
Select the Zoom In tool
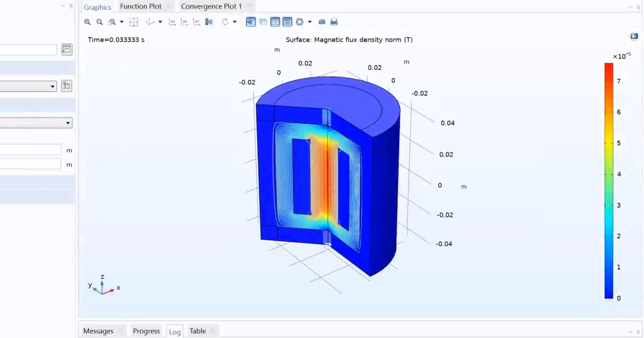(x=87, y=21)
